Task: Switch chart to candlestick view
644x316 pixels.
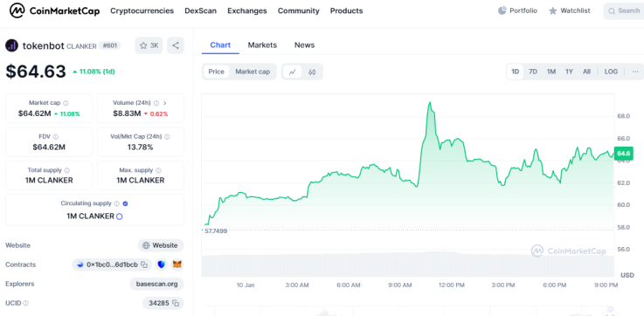Action: click(x=312, y=72)
